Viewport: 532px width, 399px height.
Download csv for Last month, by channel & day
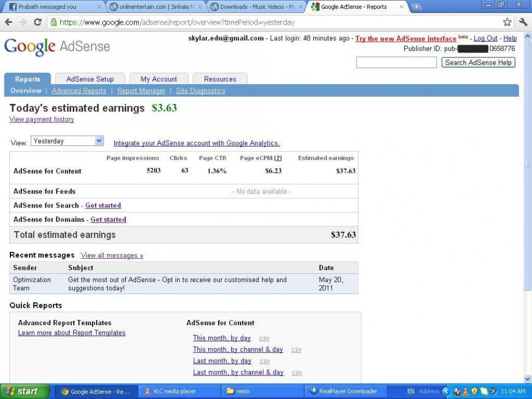tap(297, 373)
